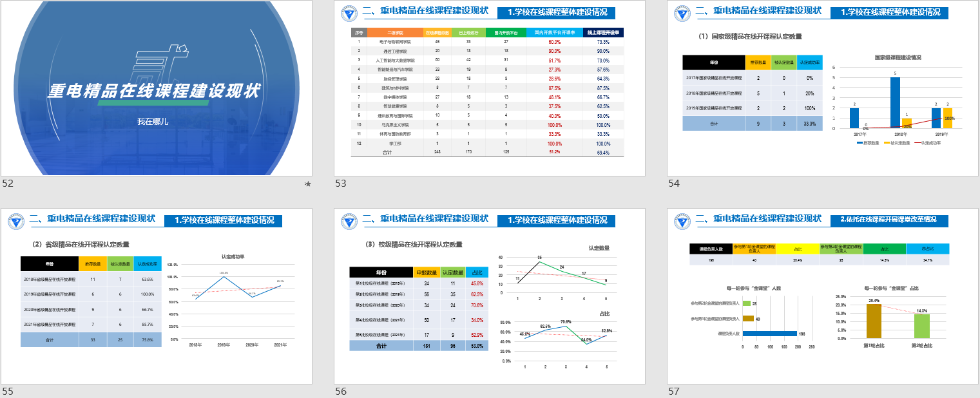The height and width of the screenshot is (398, 980).
Task: Click the school logo on slide 56
Action: coord(349,222)
